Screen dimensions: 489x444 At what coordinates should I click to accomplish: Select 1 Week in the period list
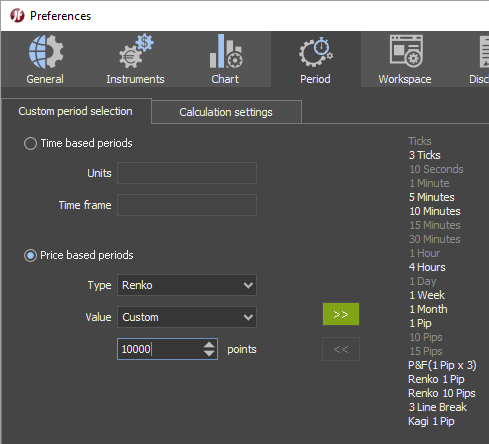coord(427,295)
